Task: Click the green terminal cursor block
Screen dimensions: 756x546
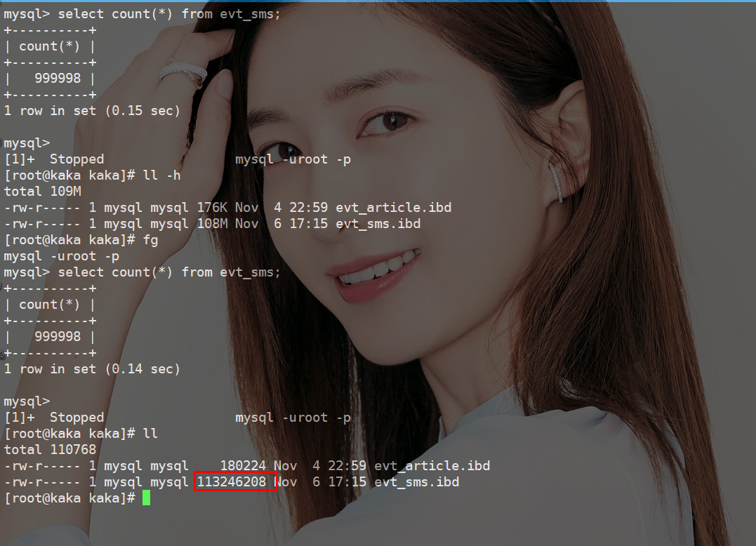Action: tap(146, 498)
